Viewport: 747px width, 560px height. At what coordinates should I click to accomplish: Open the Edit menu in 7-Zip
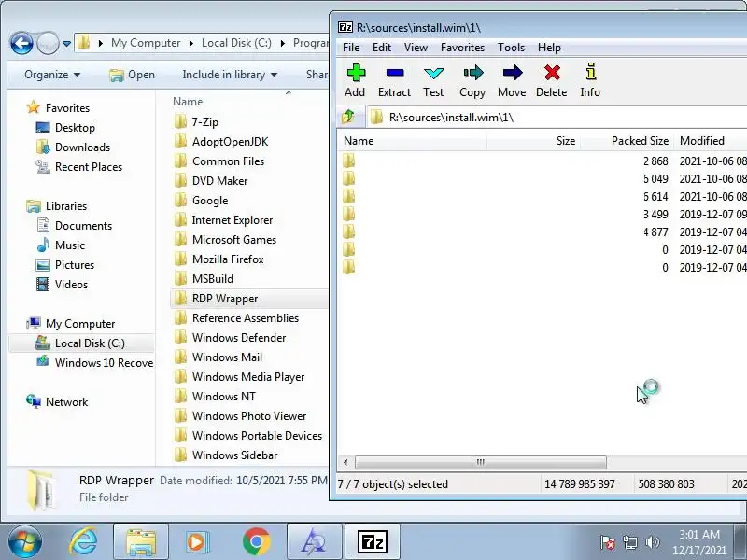pyautogui.click(x=382, y=48)
